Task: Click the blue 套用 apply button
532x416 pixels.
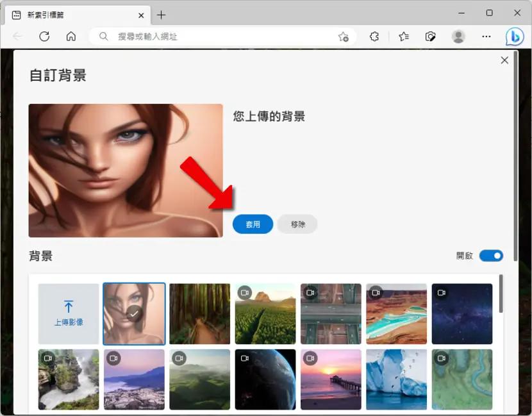Action: [253, 224]
